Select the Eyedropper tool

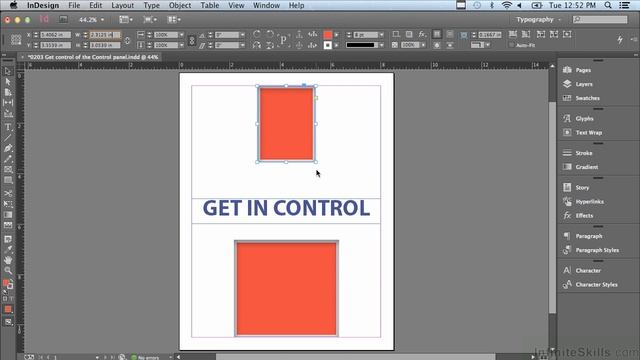pos(8,250)
